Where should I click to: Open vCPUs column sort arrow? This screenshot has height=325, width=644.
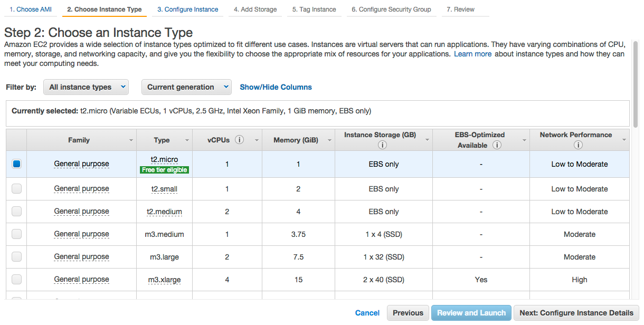pyautogui.click(x=257, y=140)
